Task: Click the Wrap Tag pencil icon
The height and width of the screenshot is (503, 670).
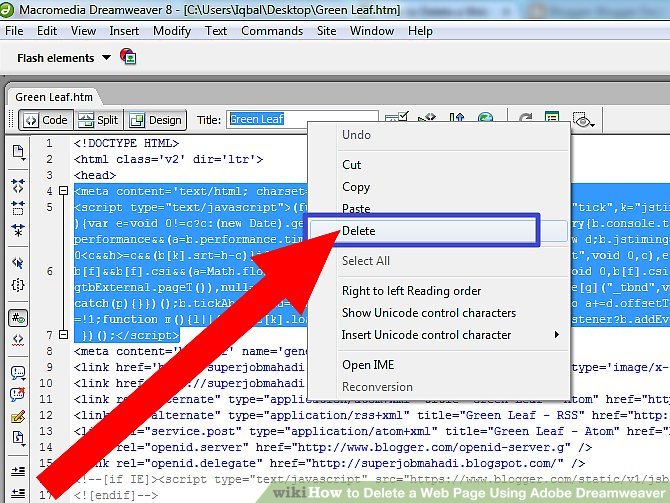Action: coord(18,417)
